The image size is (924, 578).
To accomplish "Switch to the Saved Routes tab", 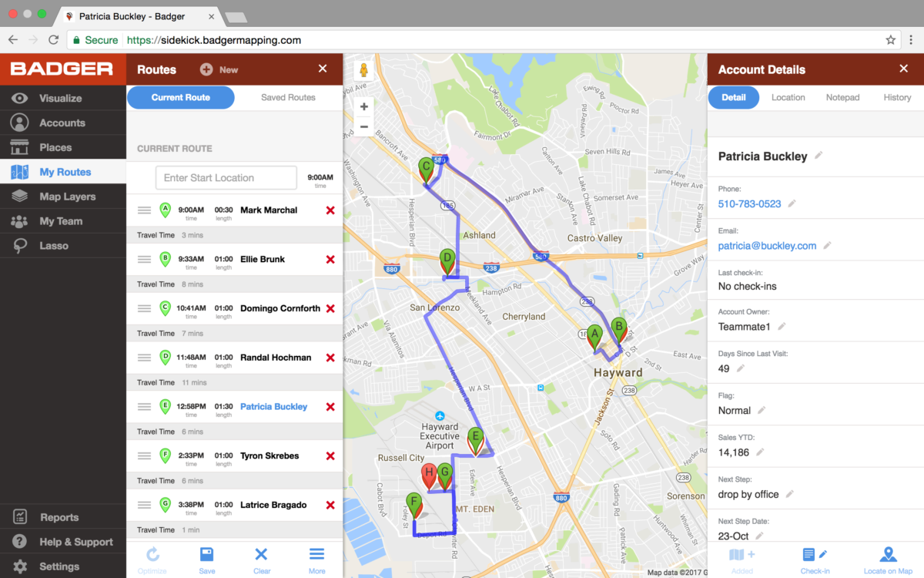I will click(x=286, y=97).
